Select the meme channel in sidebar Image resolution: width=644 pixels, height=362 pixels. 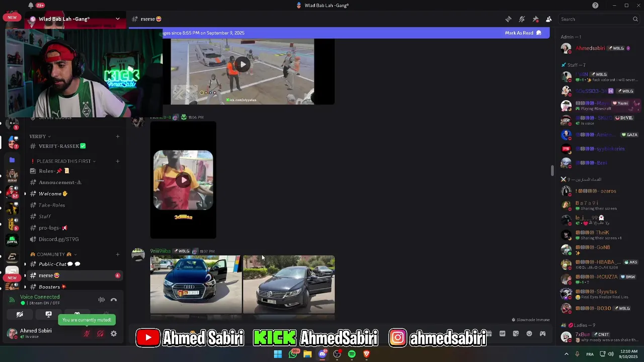tap(74, 276)
